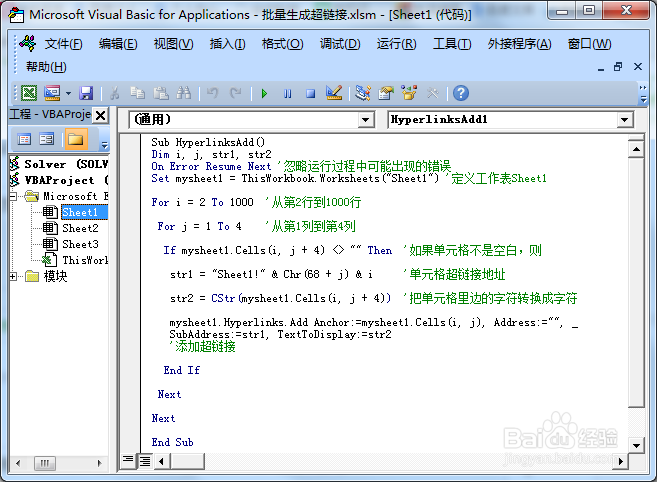Select Sheet2 in project tree
Image resolution: width=657 pixels, height=482 pixels.
click(80, 228)
